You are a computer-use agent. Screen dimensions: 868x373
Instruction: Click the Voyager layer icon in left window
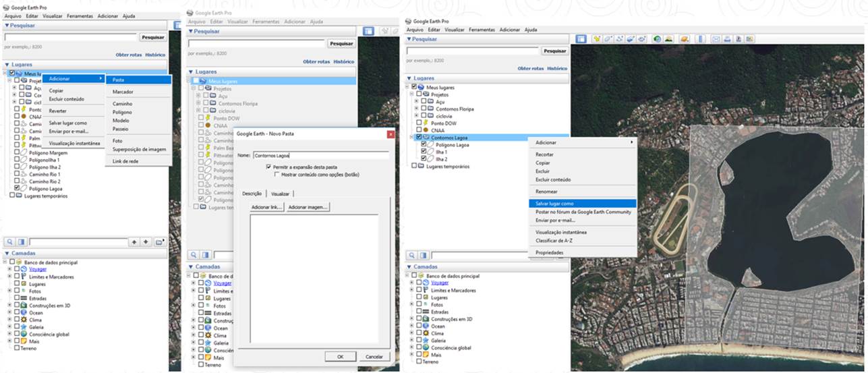[24, 269]
